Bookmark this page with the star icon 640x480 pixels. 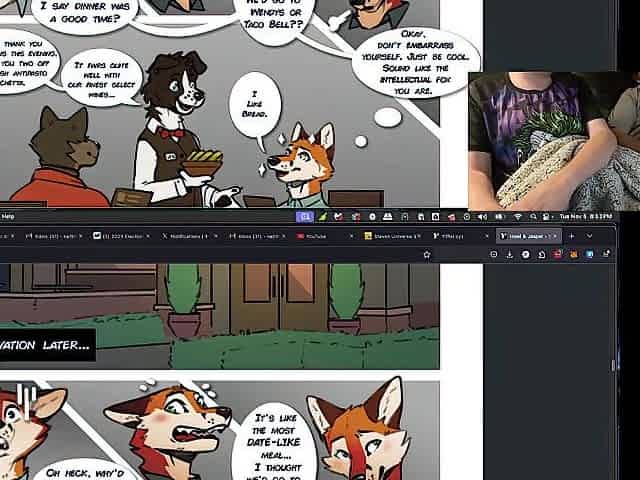click(427, 255)
